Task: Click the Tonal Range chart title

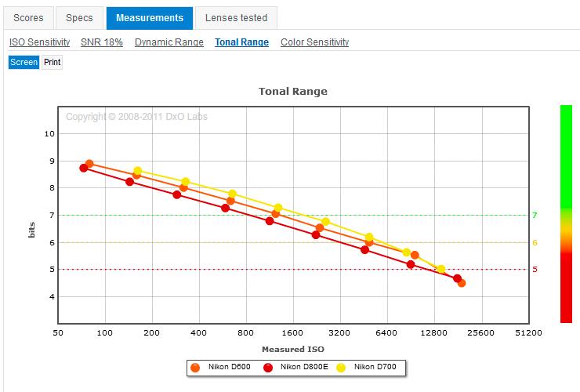Action: (293, 92)
